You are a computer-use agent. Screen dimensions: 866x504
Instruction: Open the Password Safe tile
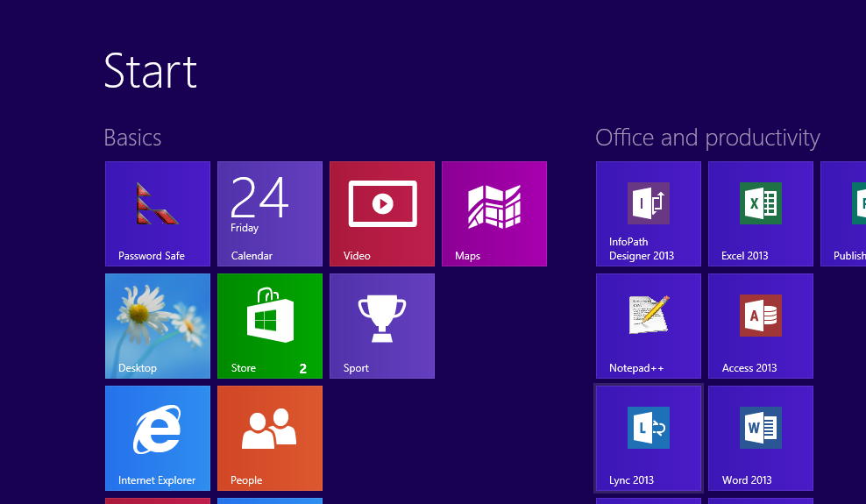pyautogui.click(x=158, y=214)
